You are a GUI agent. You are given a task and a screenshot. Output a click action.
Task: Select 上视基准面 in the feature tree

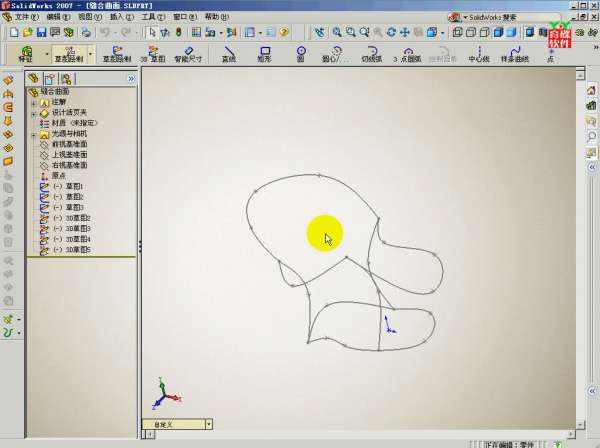(x=69, y=155)
